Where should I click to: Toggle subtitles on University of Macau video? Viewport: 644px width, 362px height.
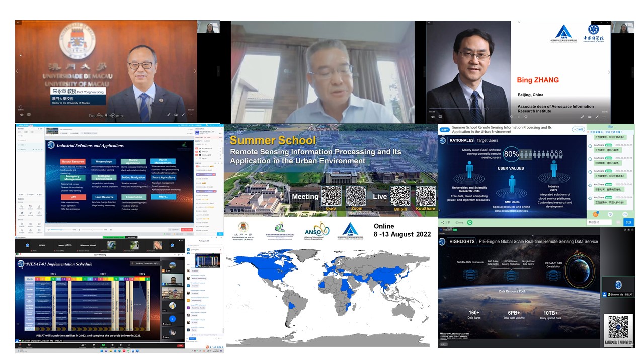pyautogui.click(x=29, y=115)
